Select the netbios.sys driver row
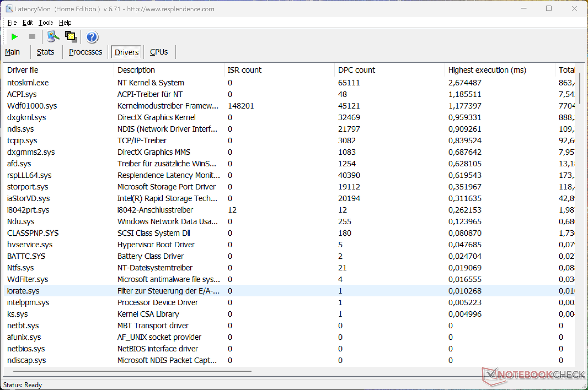Viewport: 588px width, 390px height. [x=289, y=349]
